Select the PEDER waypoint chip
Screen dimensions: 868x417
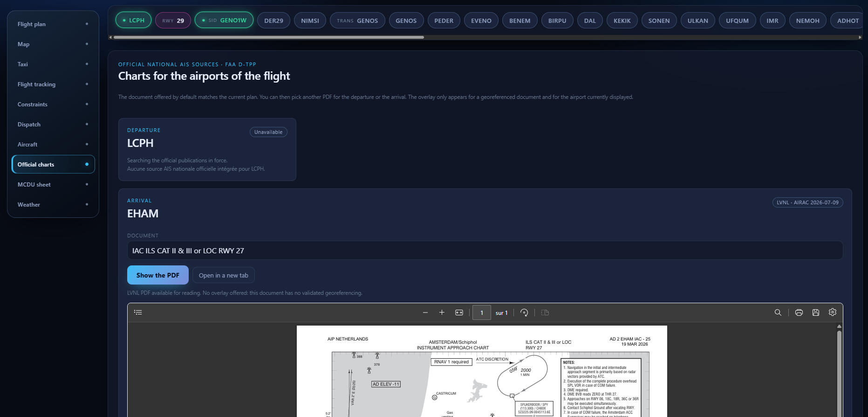(444, 21)
